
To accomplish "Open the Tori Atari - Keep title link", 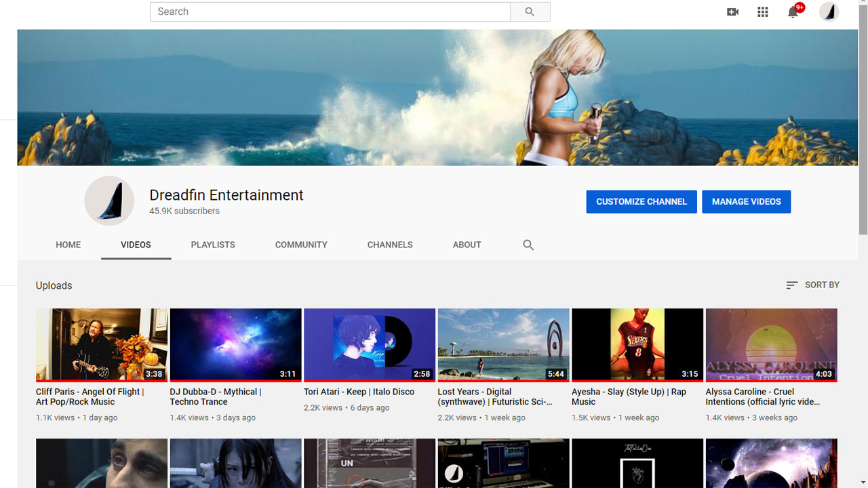I will pos(359,392).
